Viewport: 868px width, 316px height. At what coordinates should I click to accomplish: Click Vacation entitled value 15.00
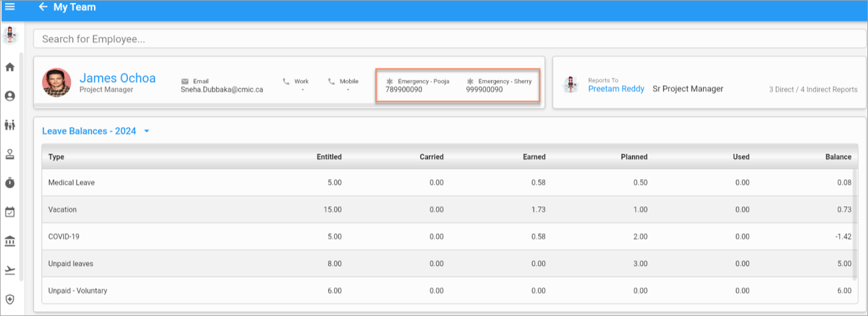[332, 210]
